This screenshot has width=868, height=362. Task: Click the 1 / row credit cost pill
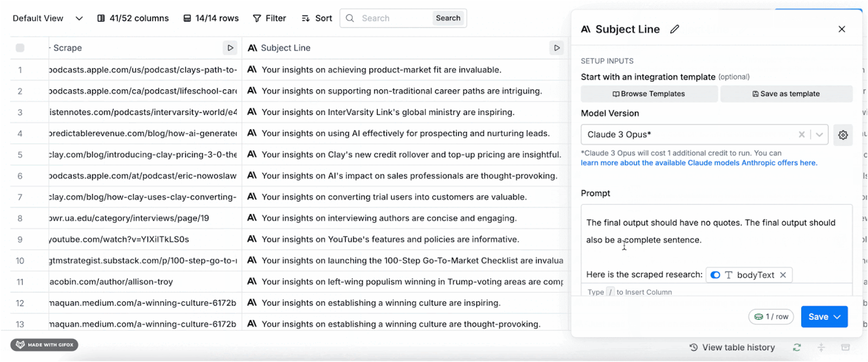(x=771, y=316)
